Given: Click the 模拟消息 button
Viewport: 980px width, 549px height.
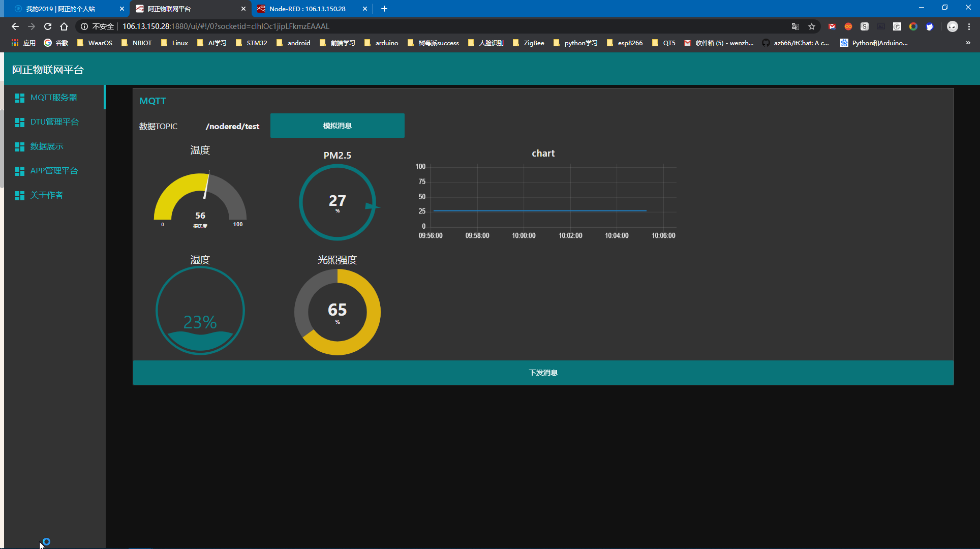Looking at the screenshot, I should click(x=338, y=126).
